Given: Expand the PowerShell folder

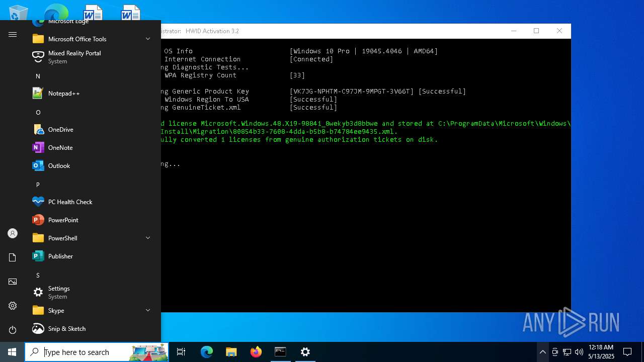Looking at the screenshot, I should pos(91,238).
